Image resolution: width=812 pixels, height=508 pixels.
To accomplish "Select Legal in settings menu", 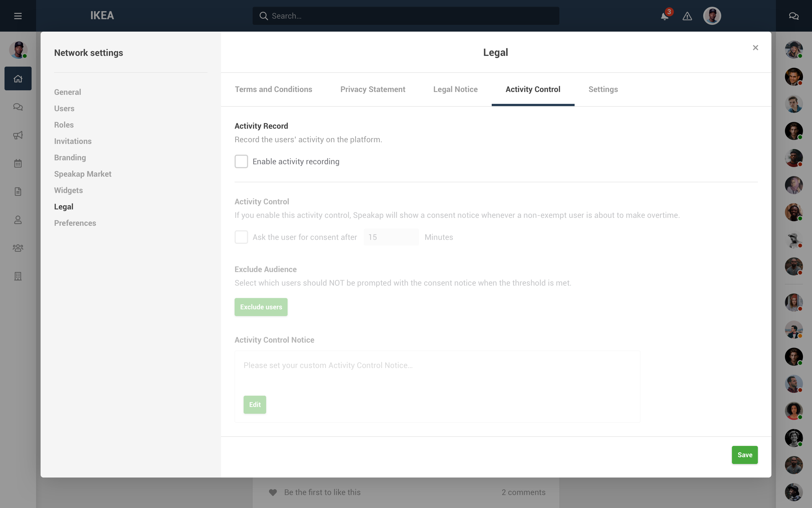I will pos(64,207).
